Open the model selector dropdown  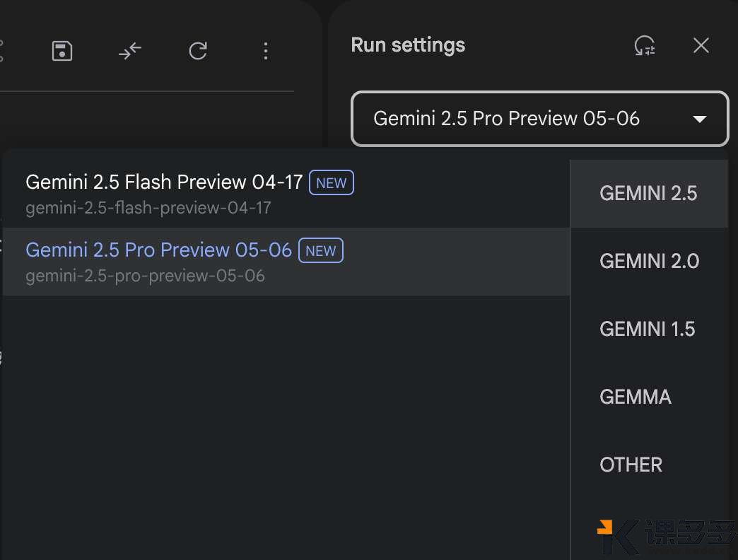pyautogui.click(x=540, y=119)
